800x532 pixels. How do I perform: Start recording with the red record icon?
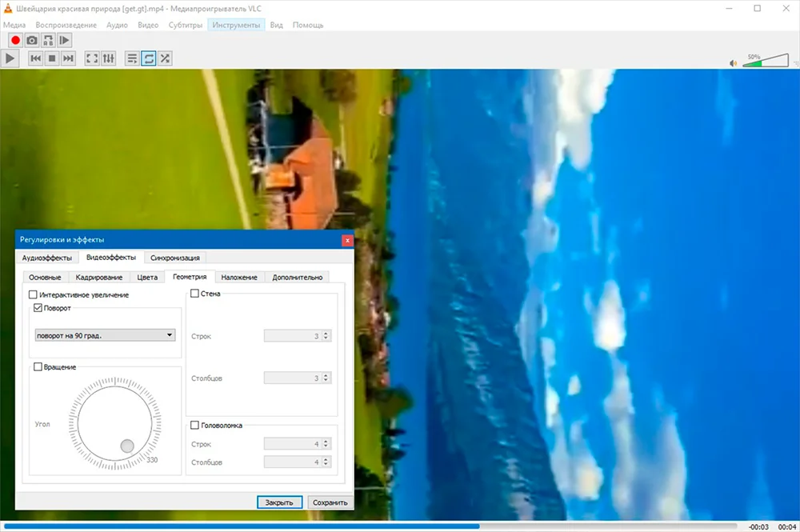point(16,39)
